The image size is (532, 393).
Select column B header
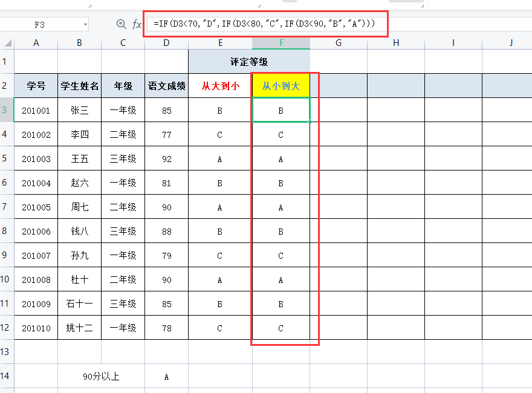click(x=79, y=43)
